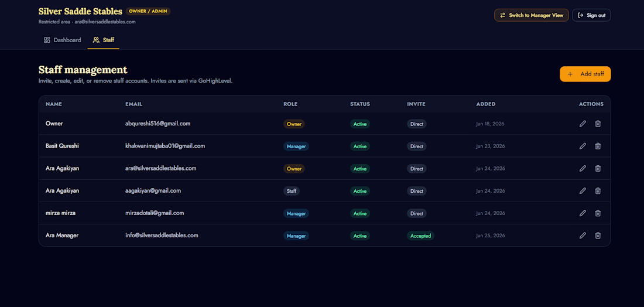Click the STATUS column header
This screenshot has width=644, height=307.
tap(360, 104)
